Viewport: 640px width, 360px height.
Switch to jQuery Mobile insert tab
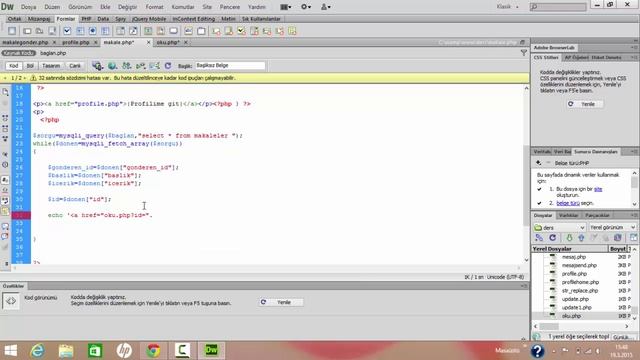tap(149, 19)
